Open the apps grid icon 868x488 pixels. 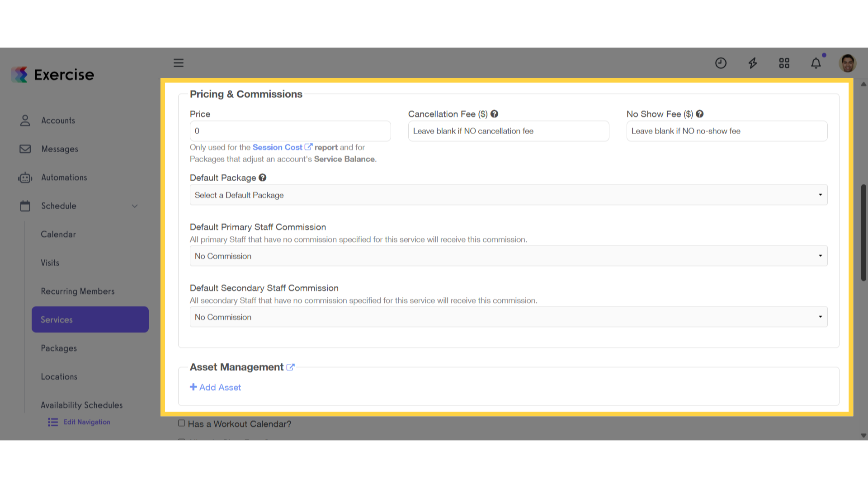point(784,63)
